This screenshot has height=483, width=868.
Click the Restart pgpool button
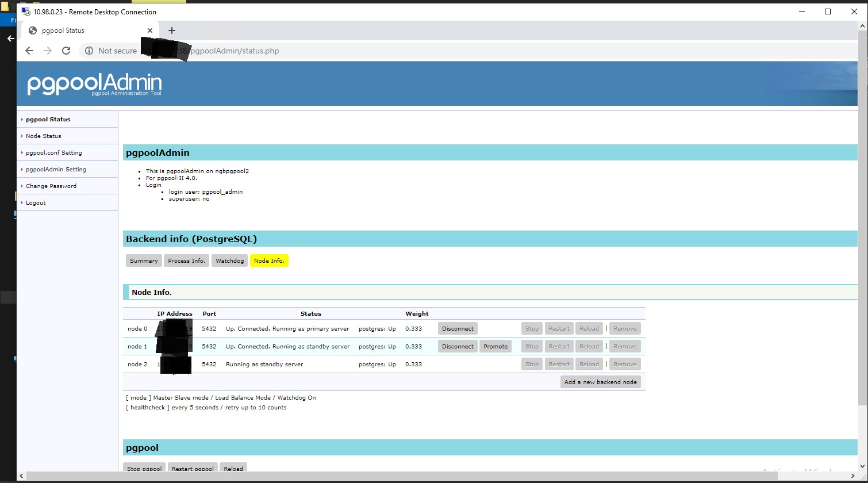pos(193,468)
